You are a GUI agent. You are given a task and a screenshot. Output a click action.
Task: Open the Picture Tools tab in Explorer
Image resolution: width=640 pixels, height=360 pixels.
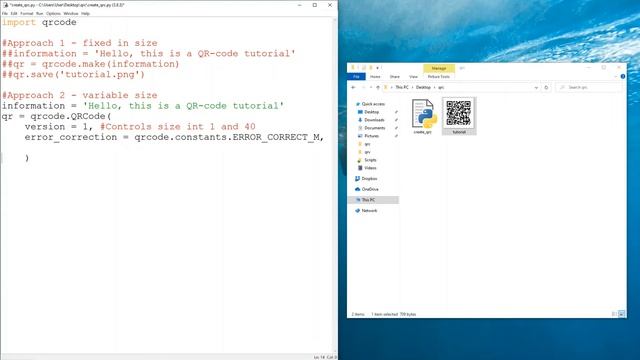[x=439, y=77]
